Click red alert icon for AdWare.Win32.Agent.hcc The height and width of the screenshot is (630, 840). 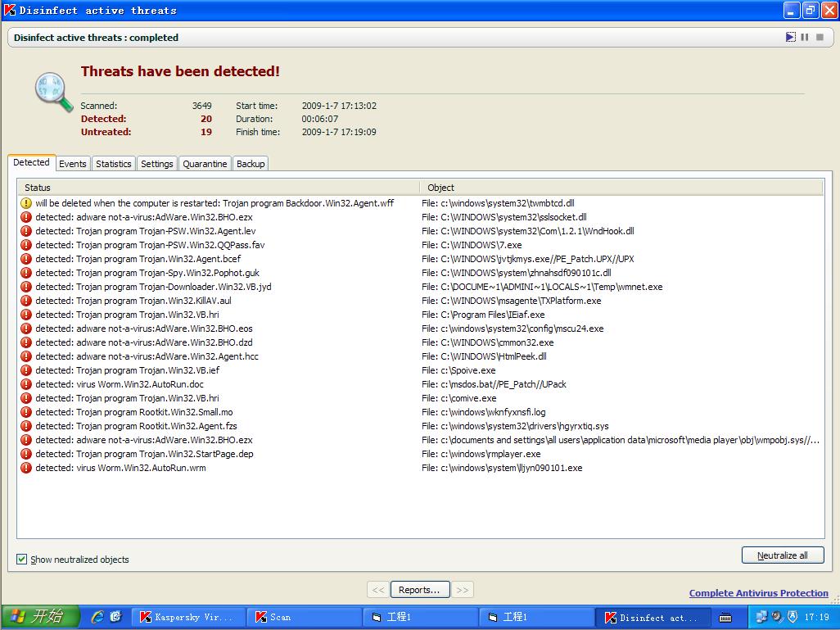[26, 356]
